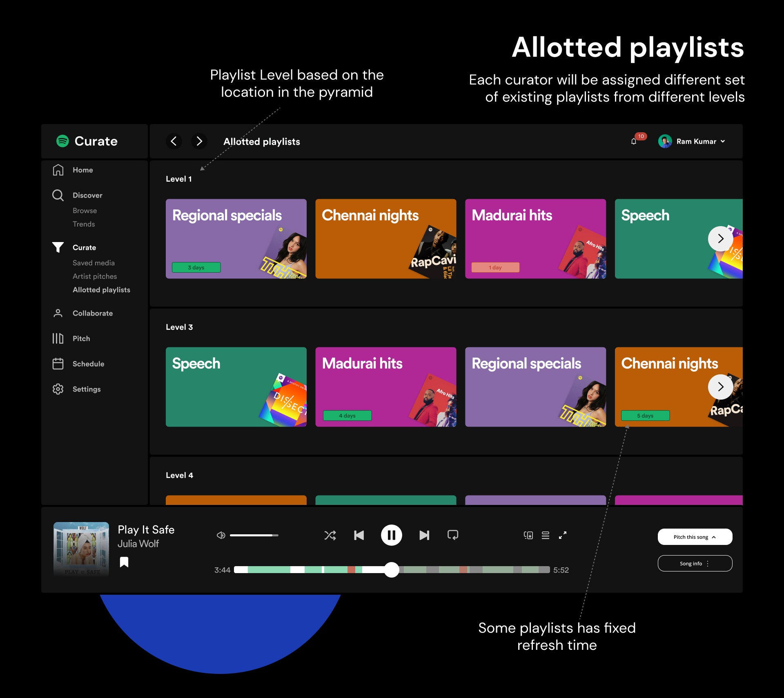
Task: Skip to next track
Action: (424, 535)
